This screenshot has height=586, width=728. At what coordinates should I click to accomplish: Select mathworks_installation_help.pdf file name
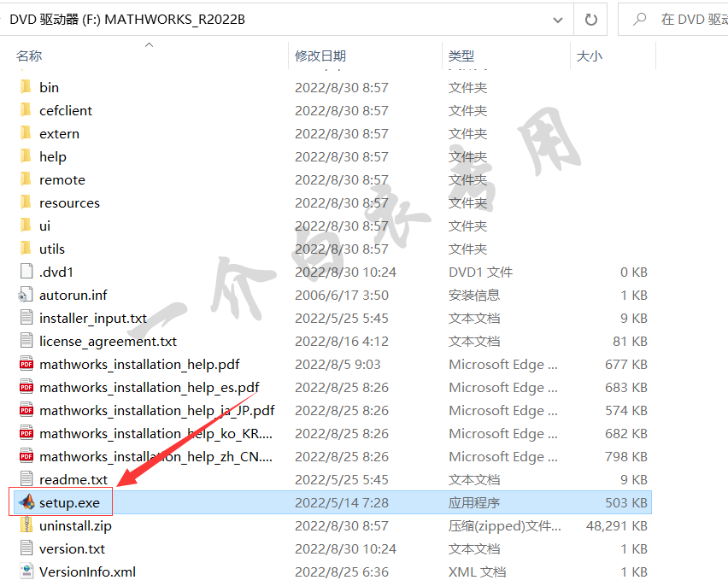(140, 365)
